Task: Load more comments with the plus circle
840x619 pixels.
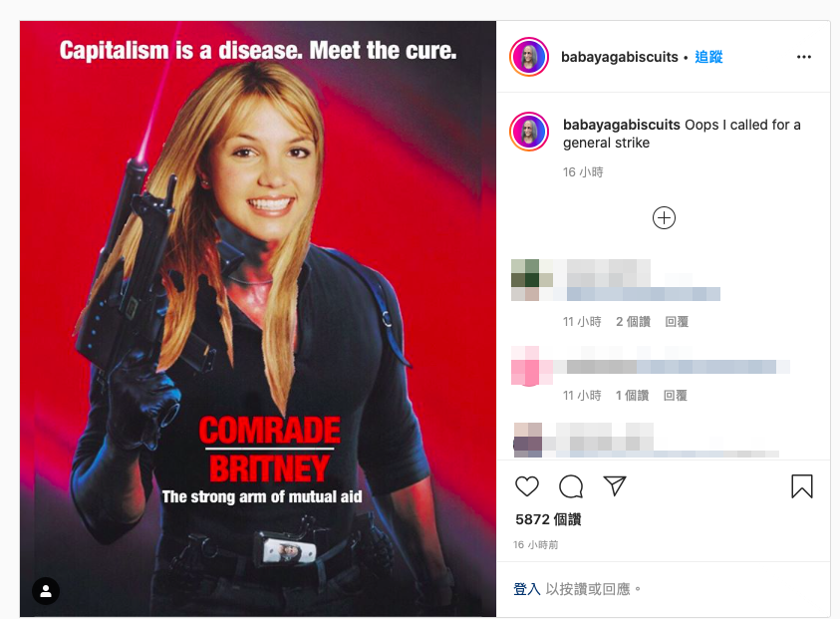Action: tap(664, 218)
